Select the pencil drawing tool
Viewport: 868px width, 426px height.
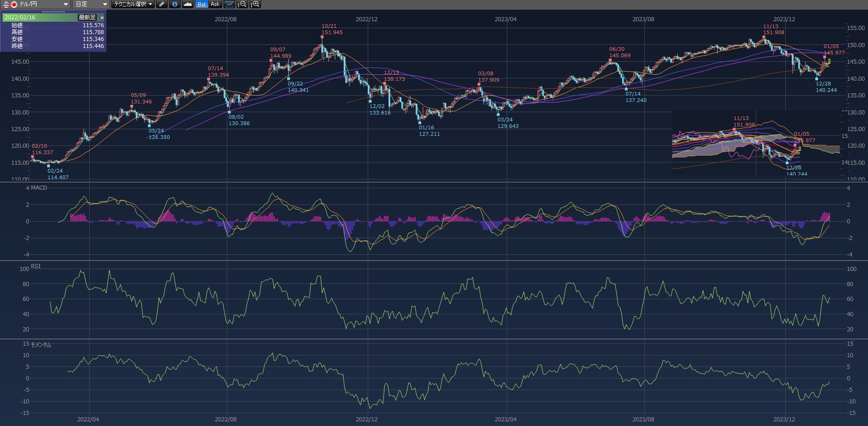[162, 4]
